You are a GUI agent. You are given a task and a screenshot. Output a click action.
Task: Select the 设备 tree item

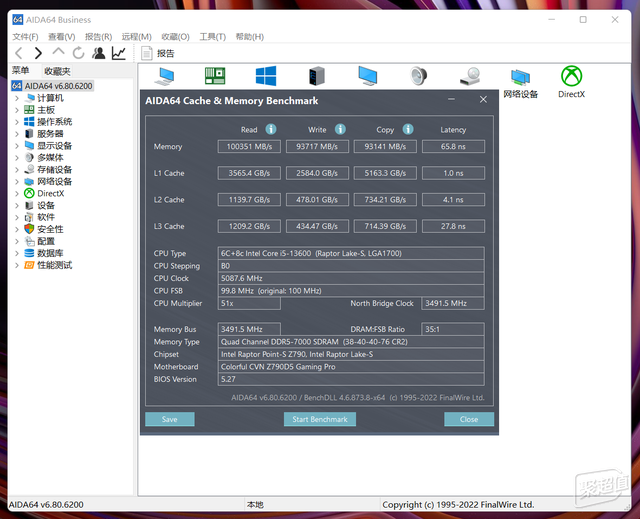pos(46,205)
